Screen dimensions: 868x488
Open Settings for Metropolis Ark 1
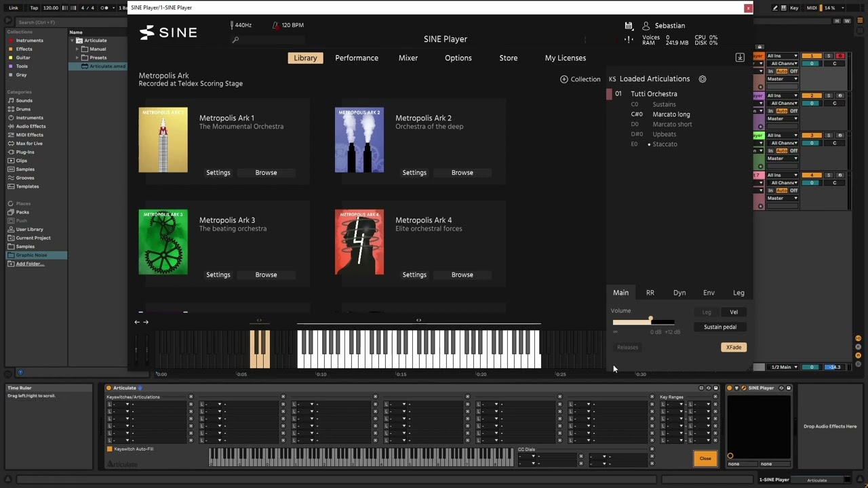click(x=218, y=173)
